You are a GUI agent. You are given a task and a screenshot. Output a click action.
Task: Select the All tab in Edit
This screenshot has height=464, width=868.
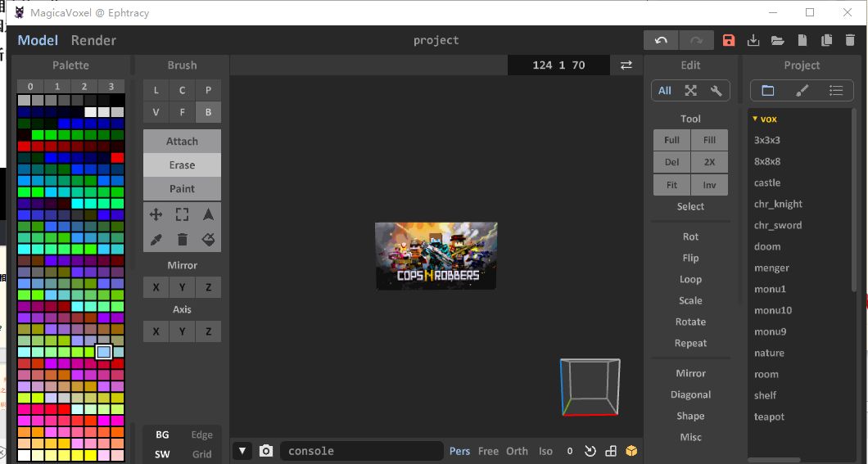click(665, 91)
